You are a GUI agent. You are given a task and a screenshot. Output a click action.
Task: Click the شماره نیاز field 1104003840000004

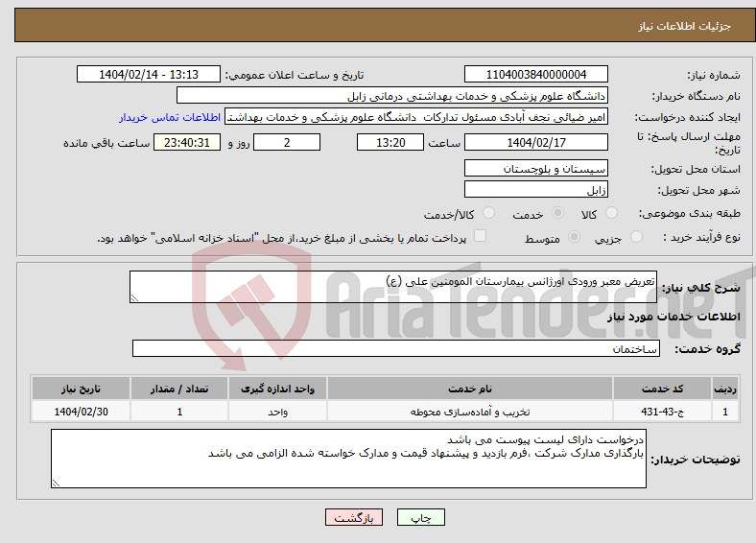pyautogui.click(x=535, y=74)
